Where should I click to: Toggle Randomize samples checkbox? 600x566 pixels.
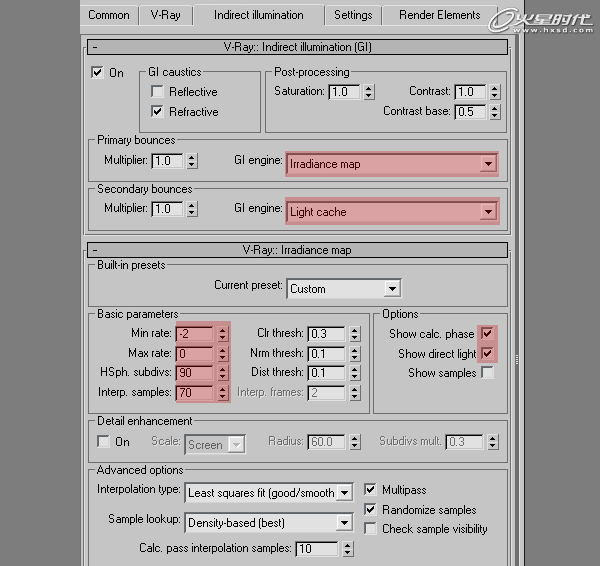coord(370,509)
